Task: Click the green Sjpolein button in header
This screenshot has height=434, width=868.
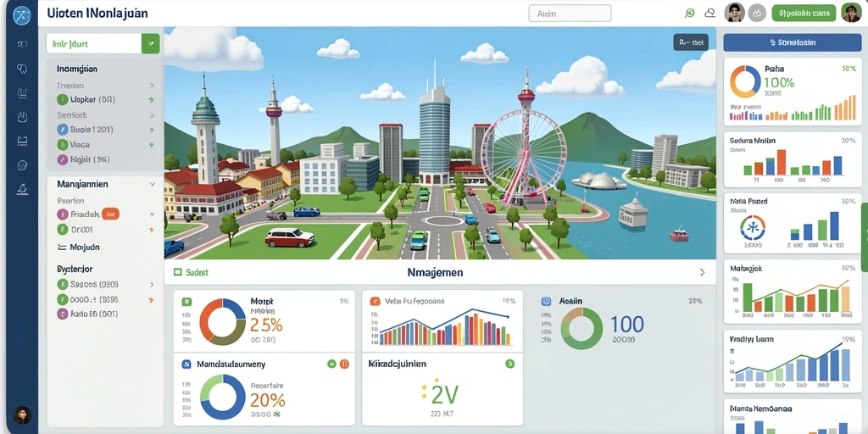Action: [x=804, y=13]
